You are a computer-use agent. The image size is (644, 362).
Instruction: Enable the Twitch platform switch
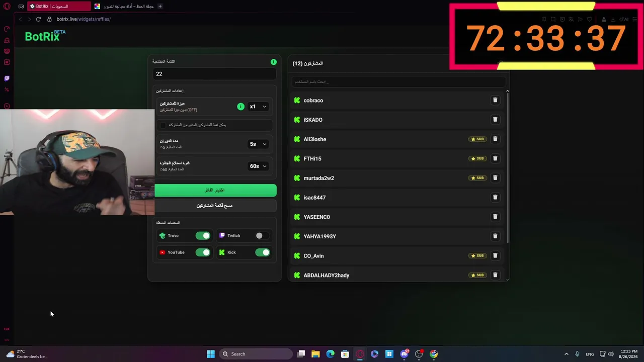point(262,235)
